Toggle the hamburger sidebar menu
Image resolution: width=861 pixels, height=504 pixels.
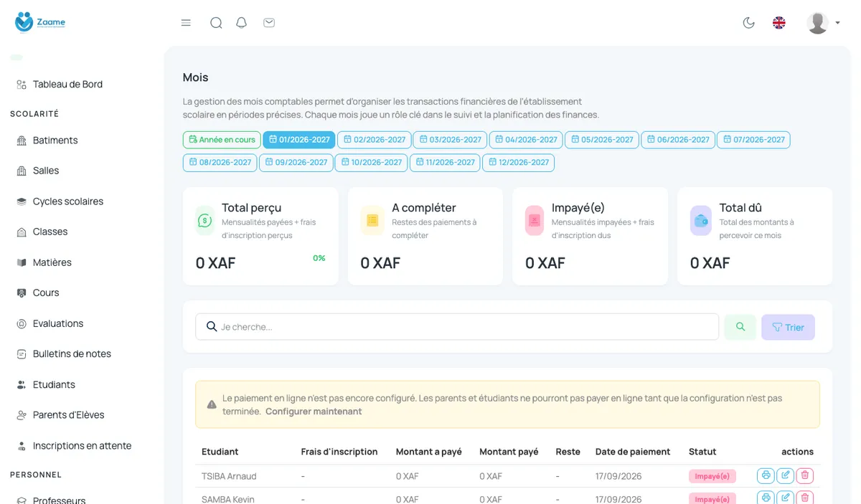click(186, 23)
